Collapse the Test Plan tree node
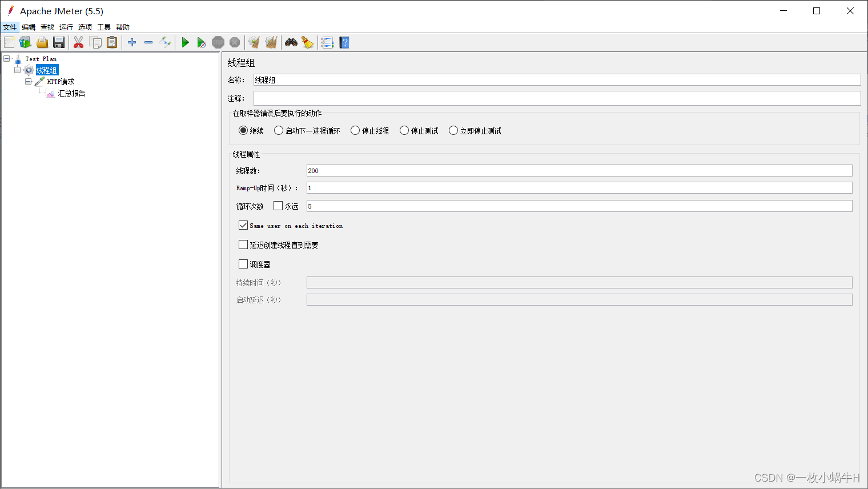This screenshot has width=868, height=489. pyautogui.click(x=7, y=58)
